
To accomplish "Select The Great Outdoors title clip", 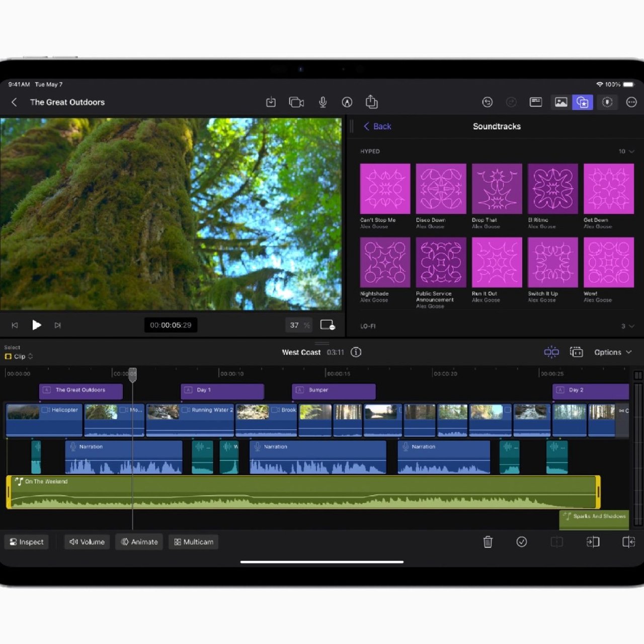I will point(80,390).
